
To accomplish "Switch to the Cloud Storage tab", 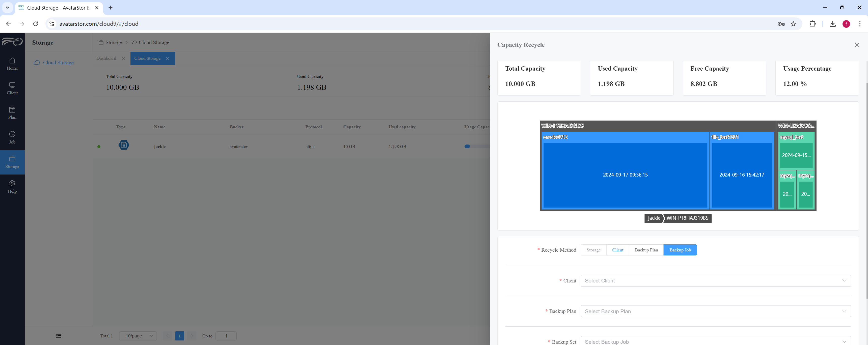I will (x=147, y=58).
